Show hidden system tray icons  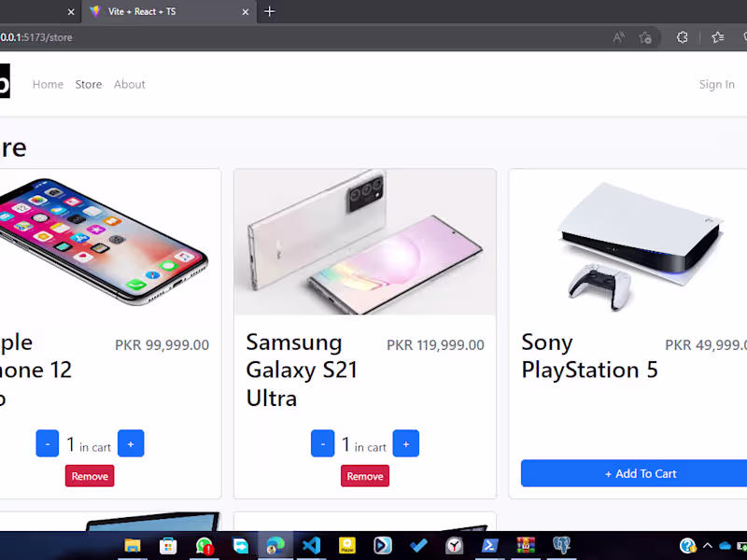coord(708,545)
